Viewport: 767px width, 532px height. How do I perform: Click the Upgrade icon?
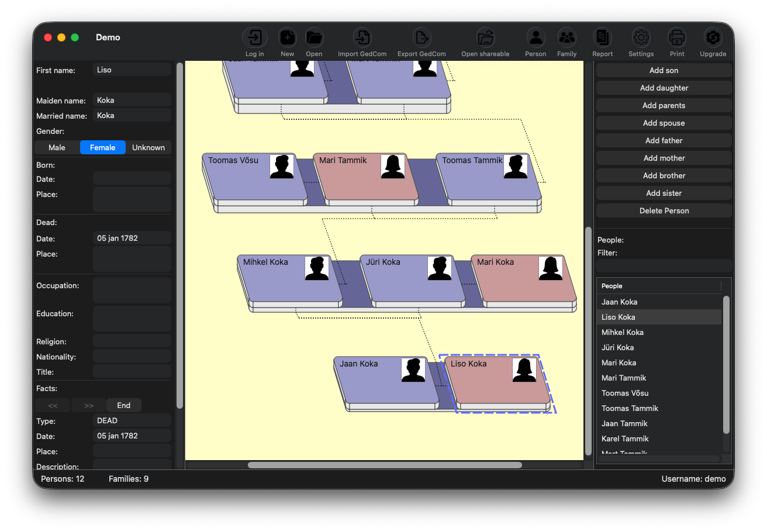(x=713, y=39)
